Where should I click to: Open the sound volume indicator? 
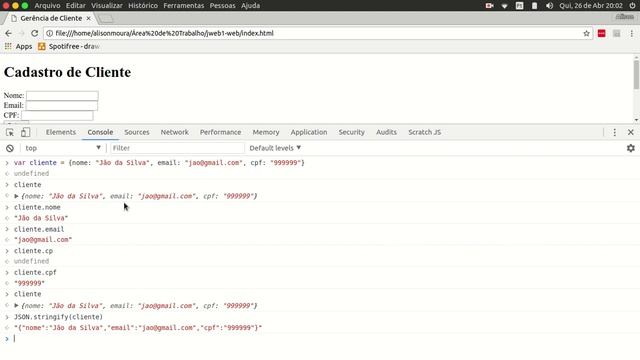coord(549,6)
